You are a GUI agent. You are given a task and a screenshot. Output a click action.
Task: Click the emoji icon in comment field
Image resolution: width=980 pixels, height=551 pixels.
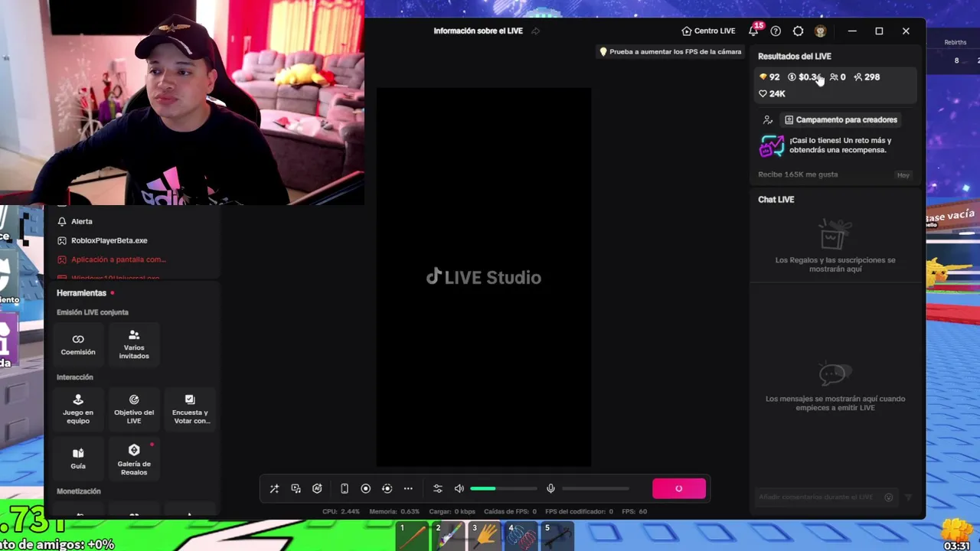click(888, 497)
